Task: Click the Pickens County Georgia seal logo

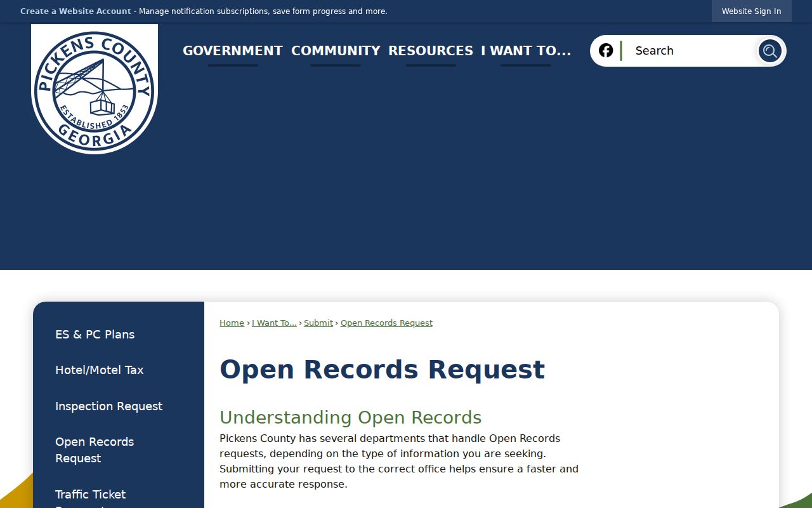Action: [95, 89]
